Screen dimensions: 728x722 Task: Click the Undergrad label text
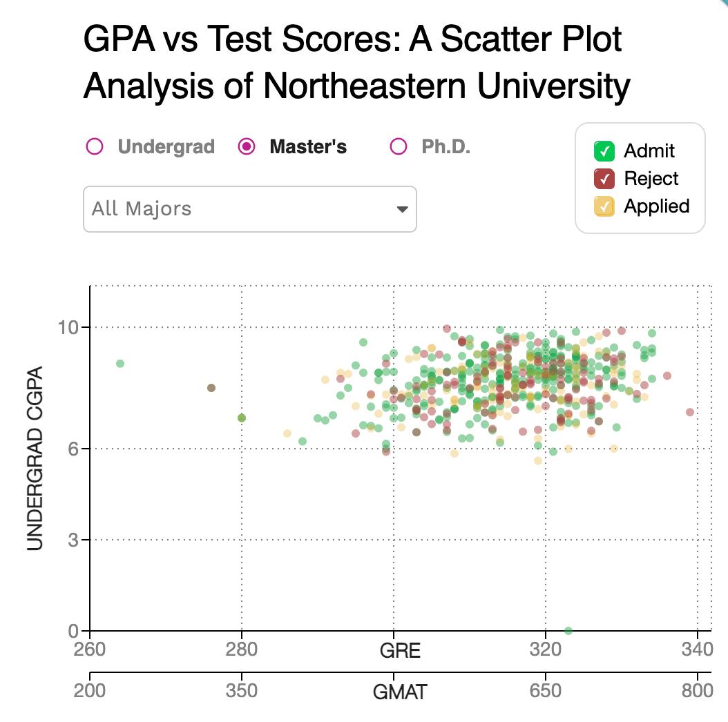coord(166,147)
